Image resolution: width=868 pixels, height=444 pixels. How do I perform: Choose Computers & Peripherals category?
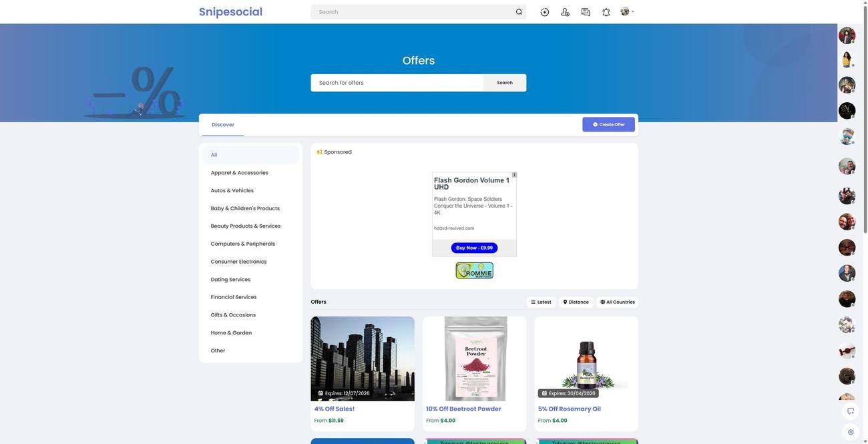[x=251, y=244]
